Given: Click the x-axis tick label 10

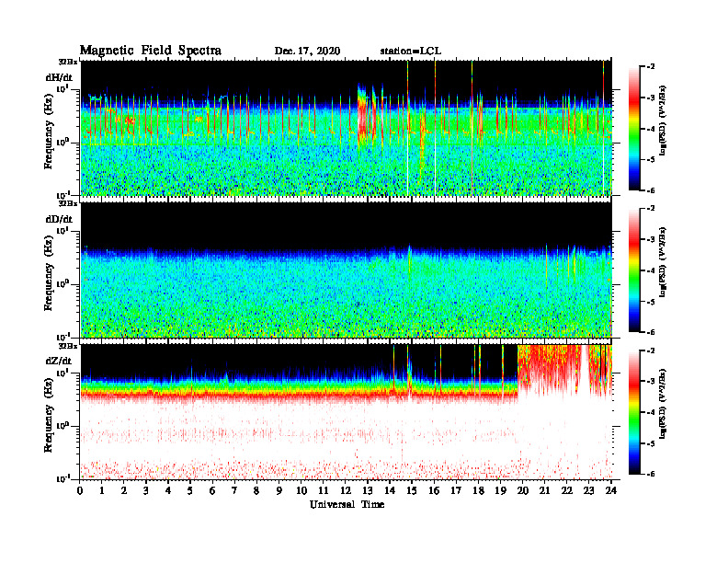Looking at the screenshot, I should click(301, 491).
